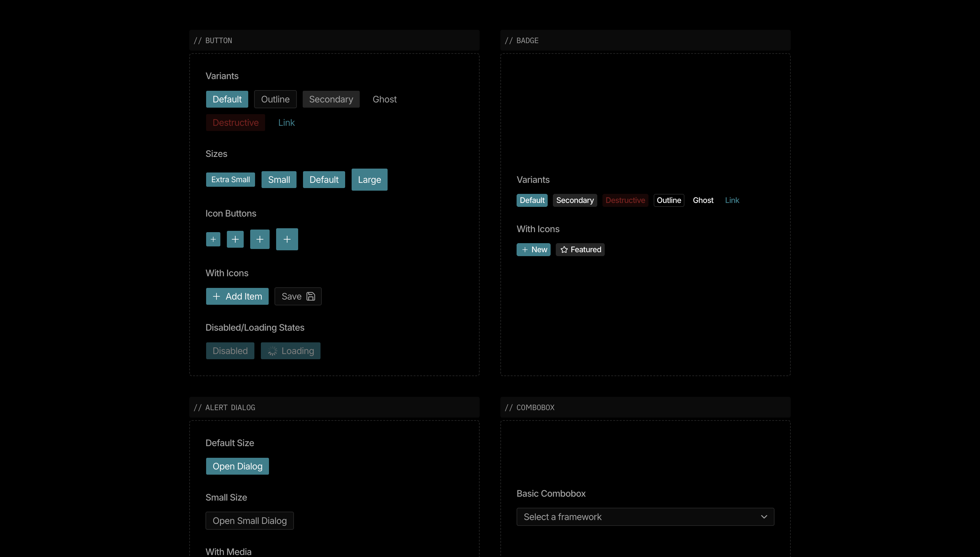Click the Default button under Sizes

tap(324, 180)
